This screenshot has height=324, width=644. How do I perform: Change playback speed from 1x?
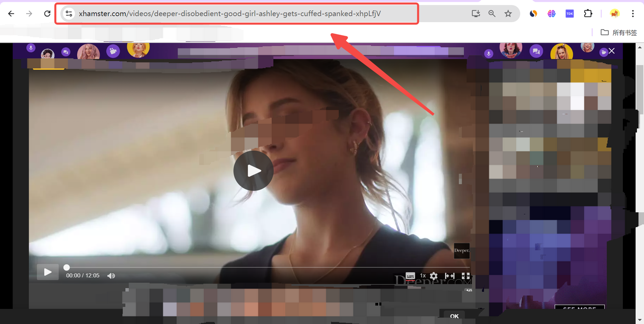click(422, 276)
